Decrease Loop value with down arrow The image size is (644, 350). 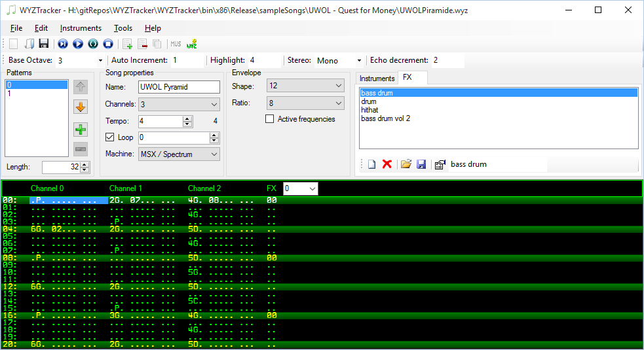tap(214, 141)
